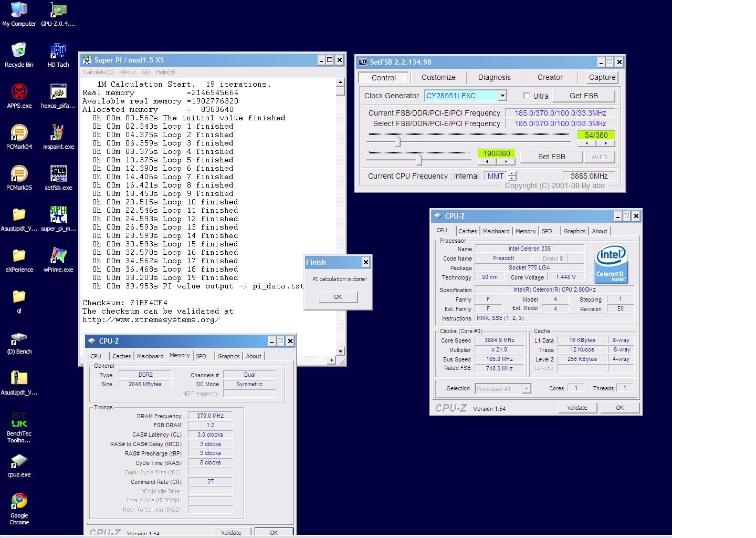Viewport: 756px width, 538px height.
Task: Select Control tab in SetFSB
Action: click(x=384, y=78)
